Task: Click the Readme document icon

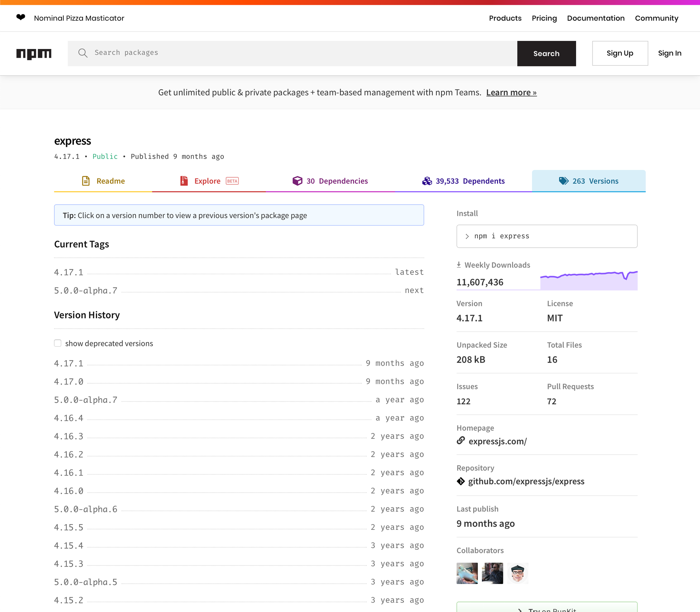Action: point(86,181)
